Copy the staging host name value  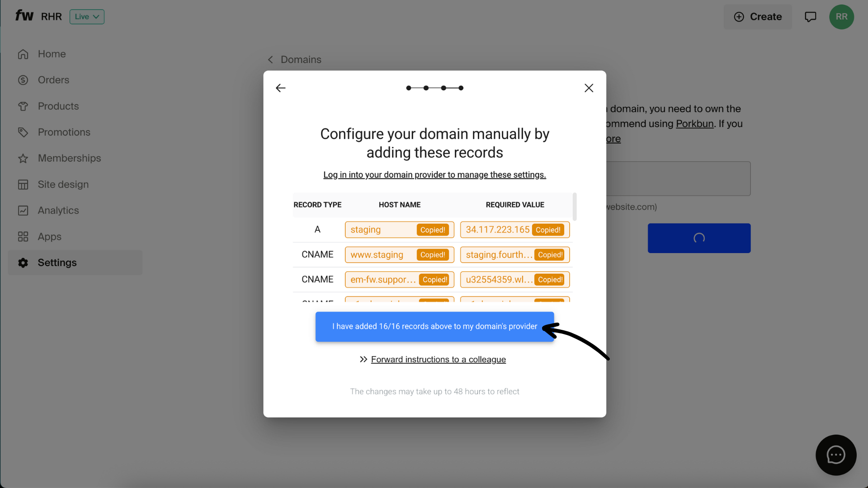(433, 230)
